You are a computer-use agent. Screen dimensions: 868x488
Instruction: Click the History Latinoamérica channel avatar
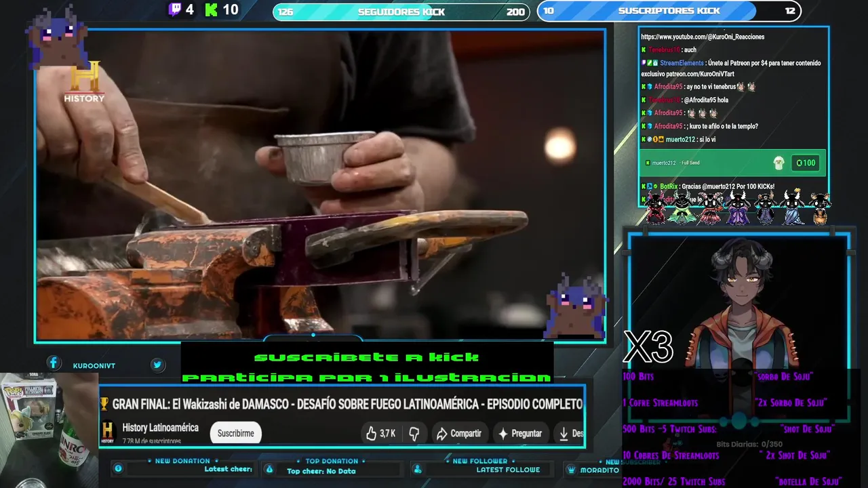point(108,432)
